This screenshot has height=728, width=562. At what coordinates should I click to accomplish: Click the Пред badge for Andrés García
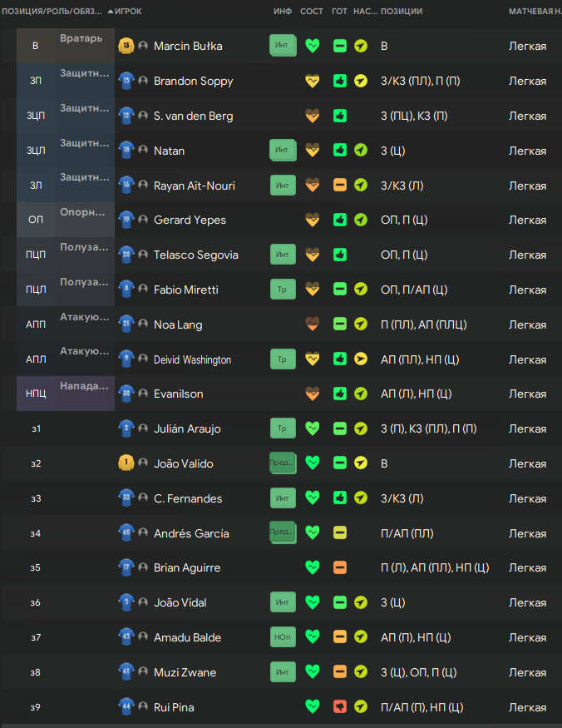(283, 532)
